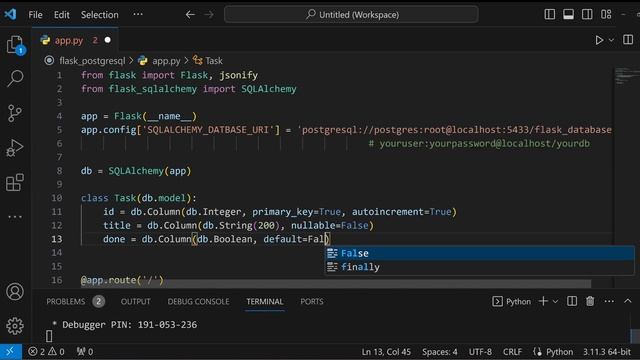Image resolution: width=640 pixels, height=360 pixels.
Task: Select interpreter 3.11.3 64-bit
Action: tap(607, 352)
